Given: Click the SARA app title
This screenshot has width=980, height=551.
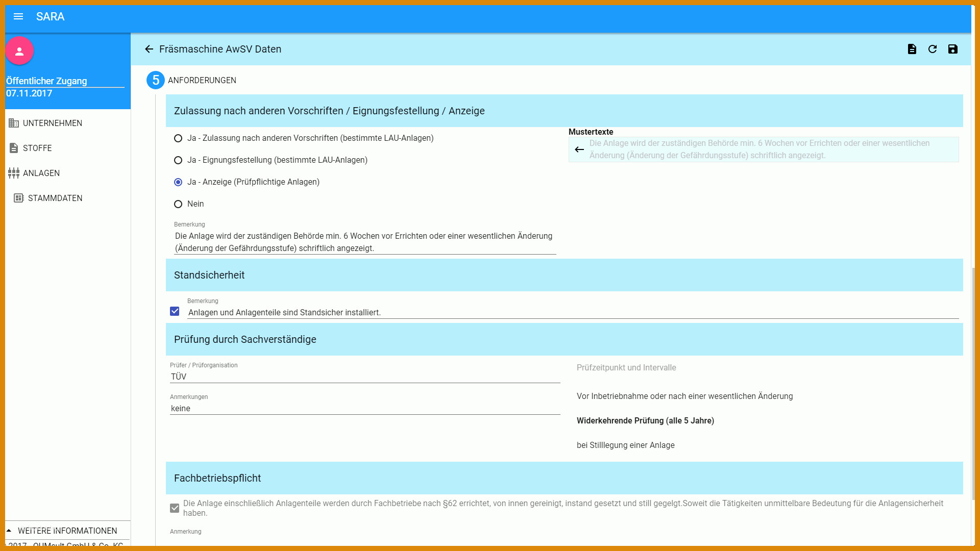Looking at the screenshot, I should [x=51, y=16].
